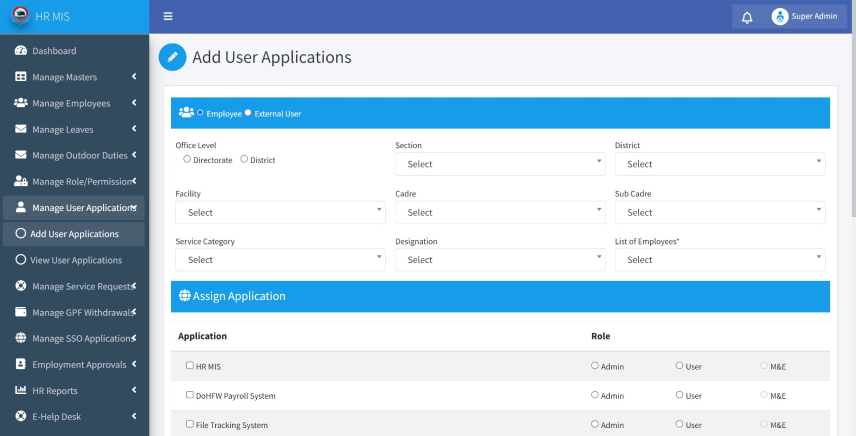Open the Section dropdown

point(500,164)
